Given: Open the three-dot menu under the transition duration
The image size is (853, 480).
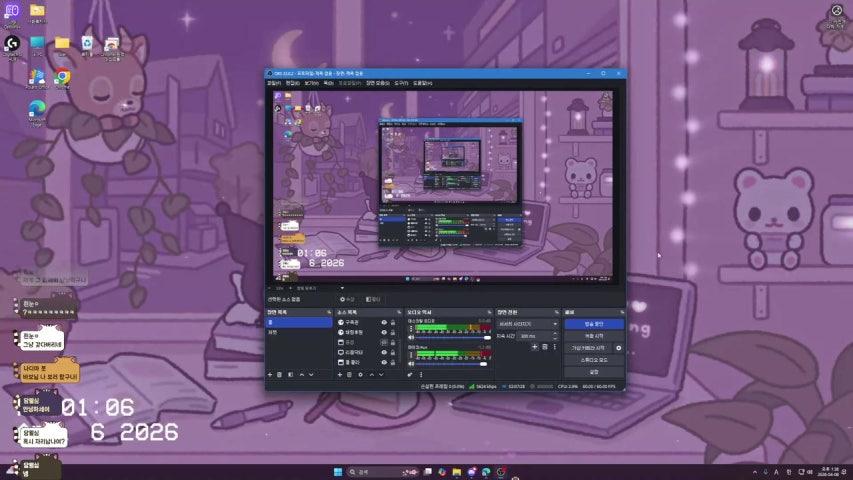Looking at the screenshot, I should [555, 347].
